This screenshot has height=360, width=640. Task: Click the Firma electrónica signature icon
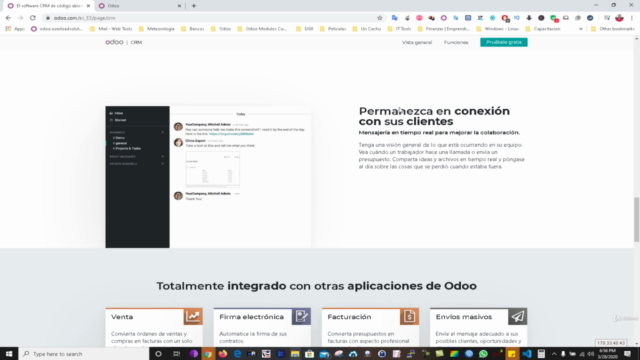(301, 316)
